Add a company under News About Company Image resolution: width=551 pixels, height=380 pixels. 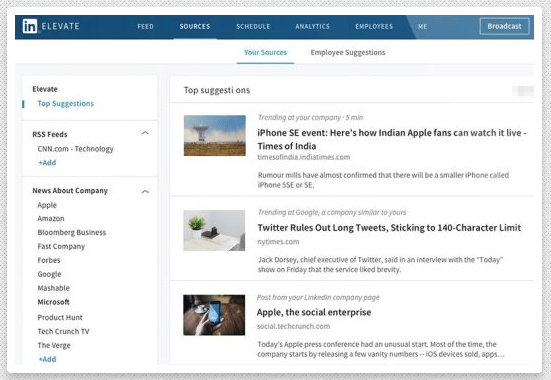(47, 359)
